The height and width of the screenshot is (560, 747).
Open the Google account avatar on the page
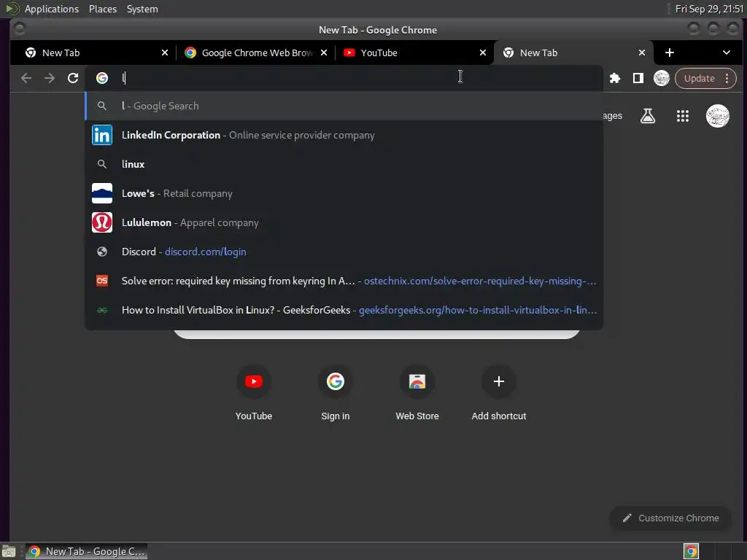718,116
